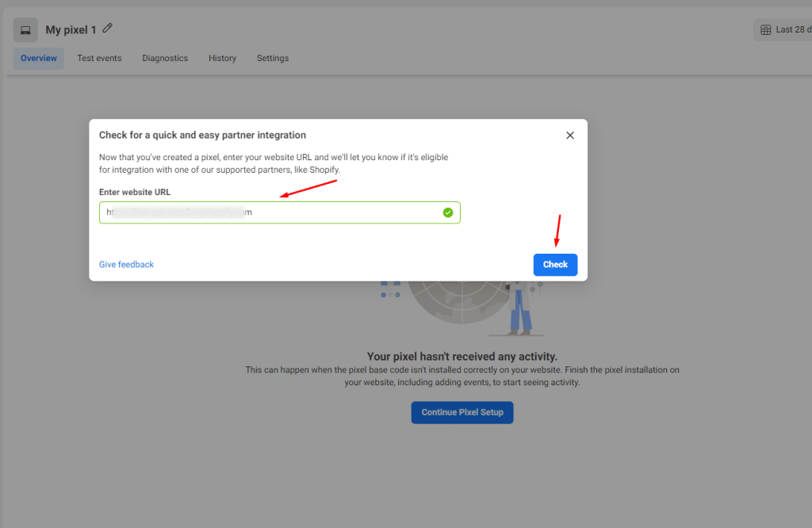
Task: Click the pixel device icon beside "My pixel 1"
Action: [x=25, y=29]
